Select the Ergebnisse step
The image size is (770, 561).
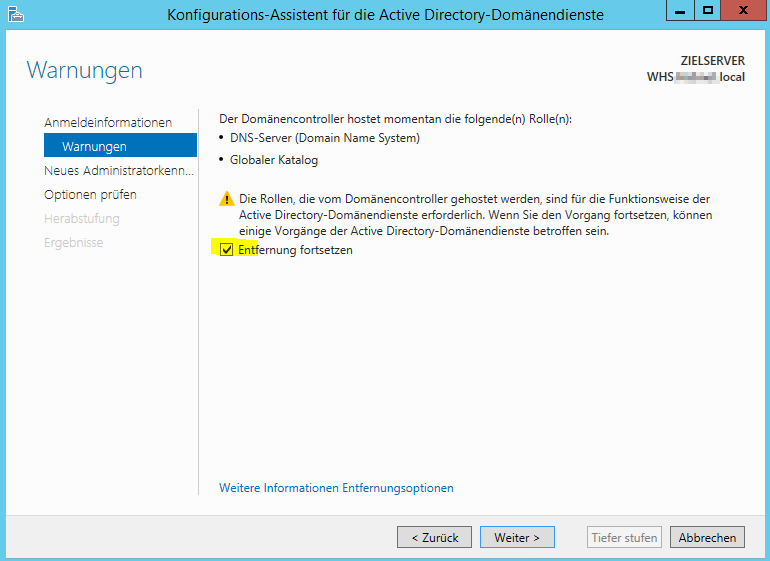pyautogui.click(x=73, y=243)
